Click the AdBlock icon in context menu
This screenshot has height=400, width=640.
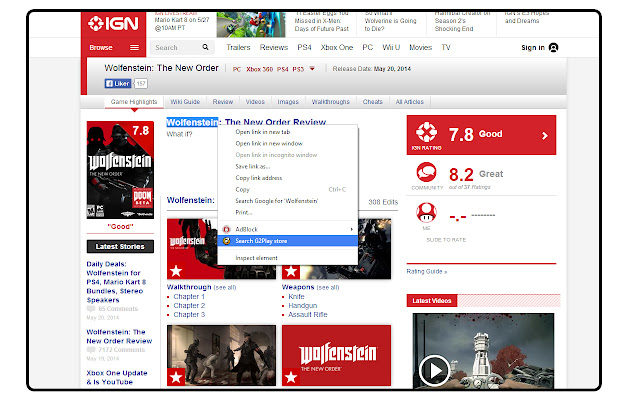click(227, 229)
